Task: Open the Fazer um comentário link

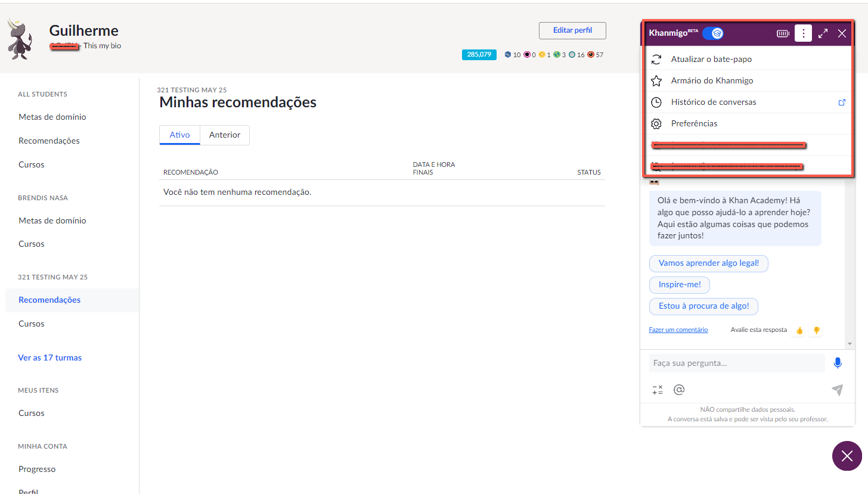Action: pos(678,330)
